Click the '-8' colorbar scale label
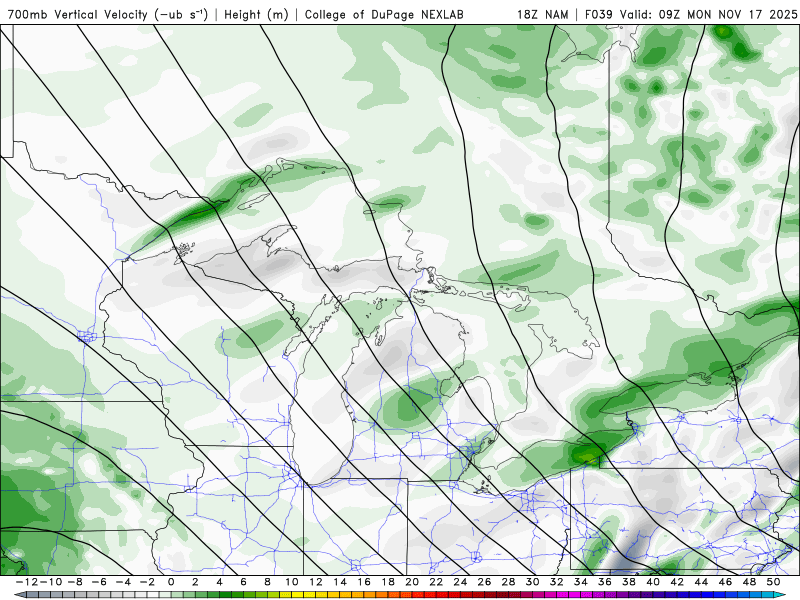Viewport: 800px width, 600px height. tap(76, 582)
